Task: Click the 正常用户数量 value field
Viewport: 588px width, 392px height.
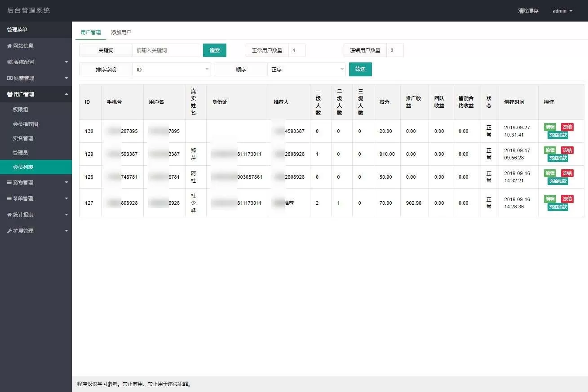Action: coord(297,50)
